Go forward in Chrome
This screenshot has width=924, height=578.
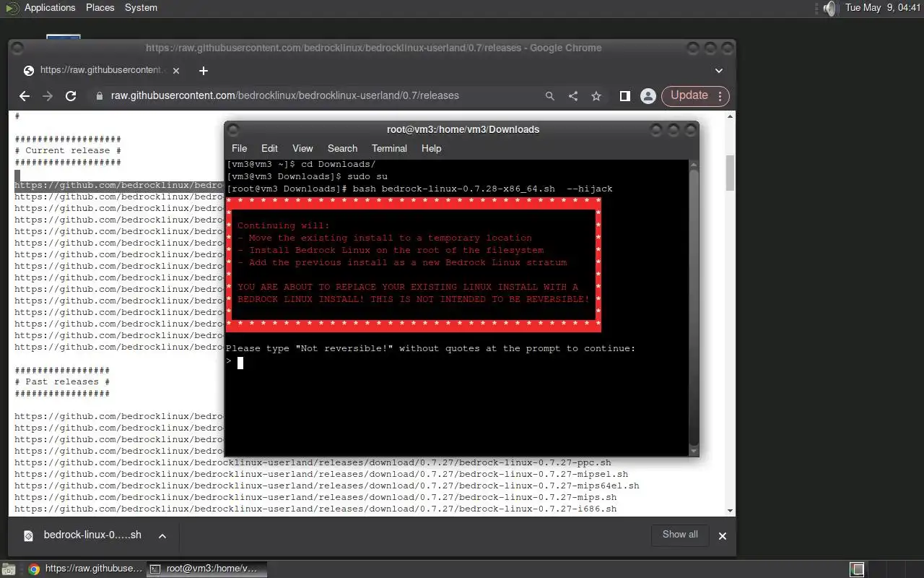pyautogui.click(x=48, y=95)
